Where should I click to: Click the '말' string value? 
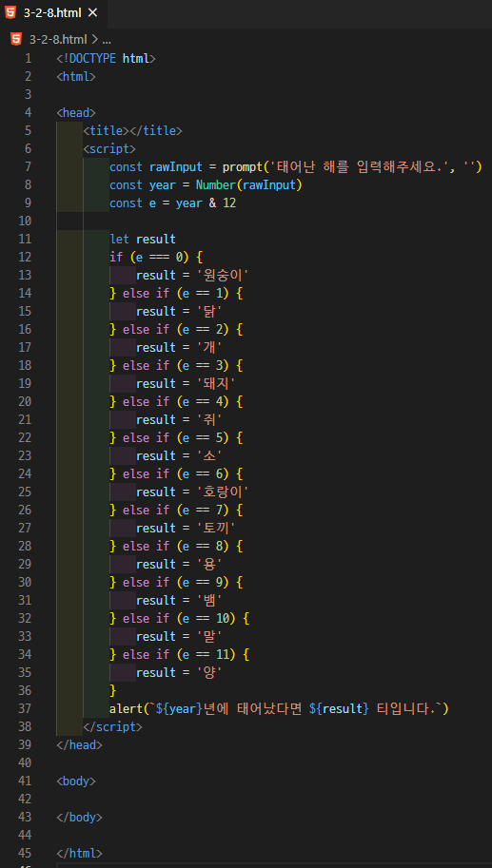(x=208, y=636)
